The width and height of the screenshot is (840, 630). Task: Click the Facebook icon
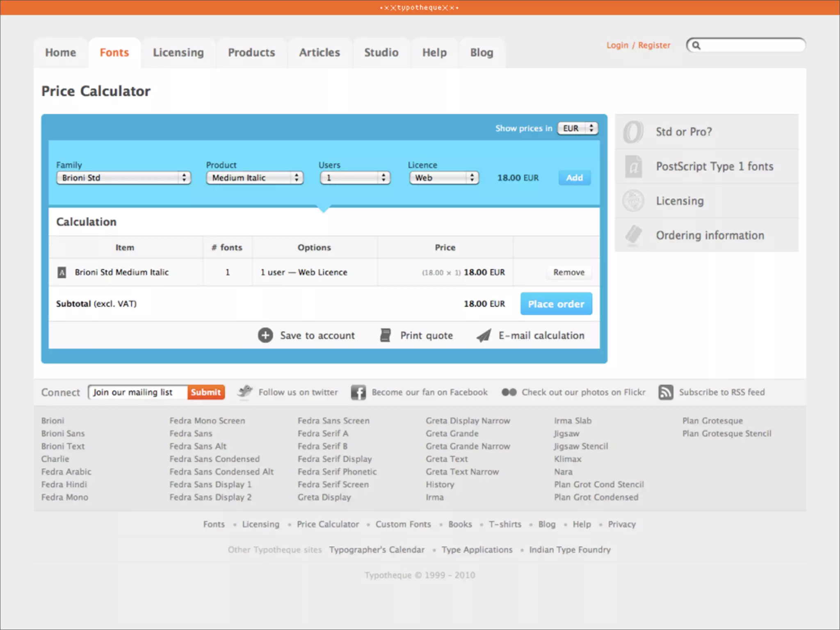point(358,392)
